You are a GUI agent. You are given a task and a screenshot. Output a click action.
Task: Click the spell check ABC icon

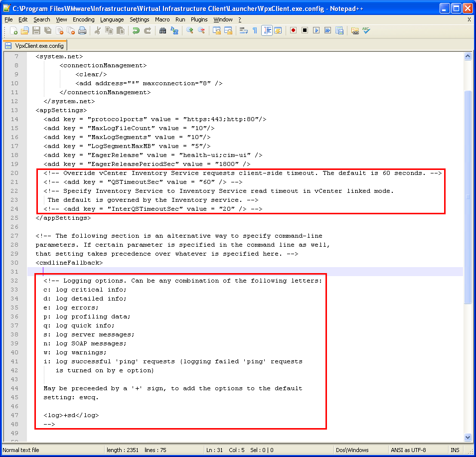tap(366, 30)
